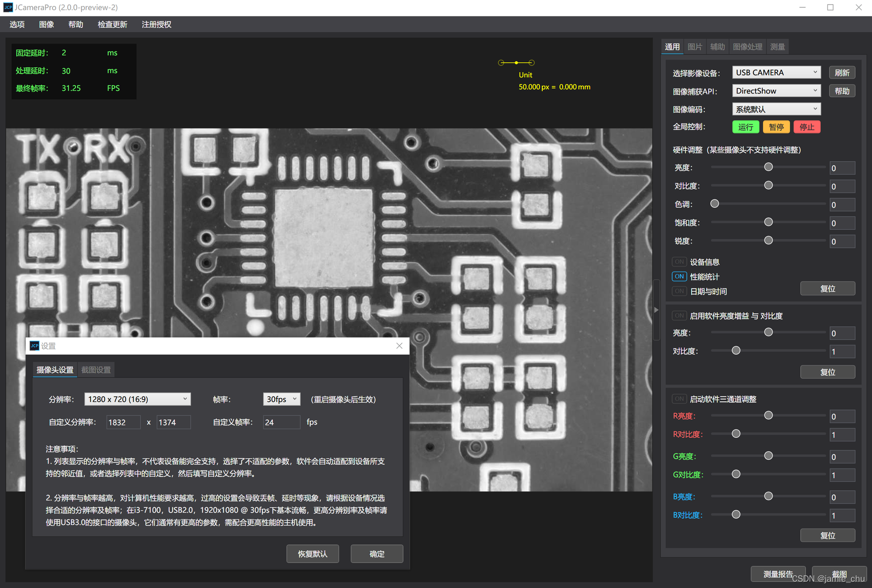Click the JCP icon in 设置 dialog

pos(35,346)
